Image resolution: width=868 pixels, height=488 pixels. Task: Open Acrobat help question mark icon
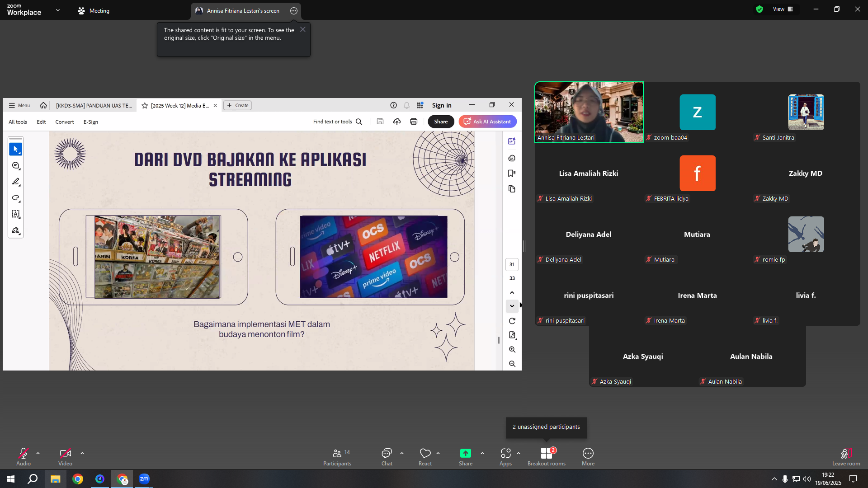point(393,105)
